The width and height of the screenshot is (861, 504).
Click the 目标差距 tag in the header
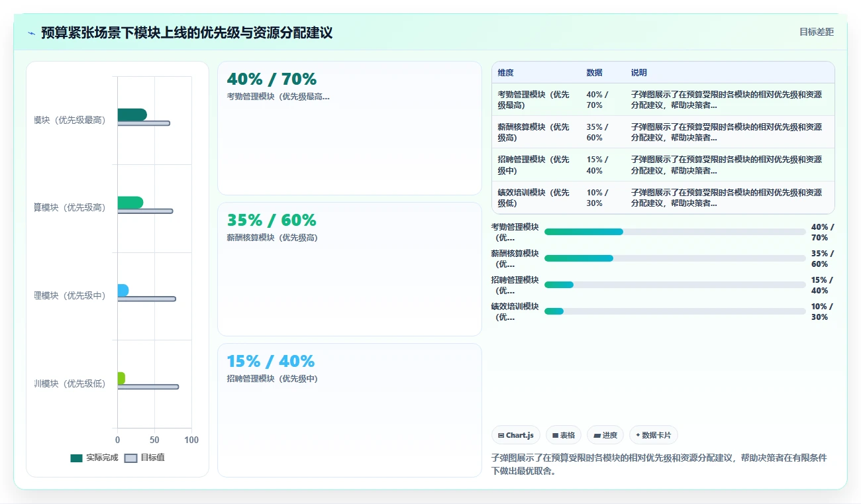(816, 32)
